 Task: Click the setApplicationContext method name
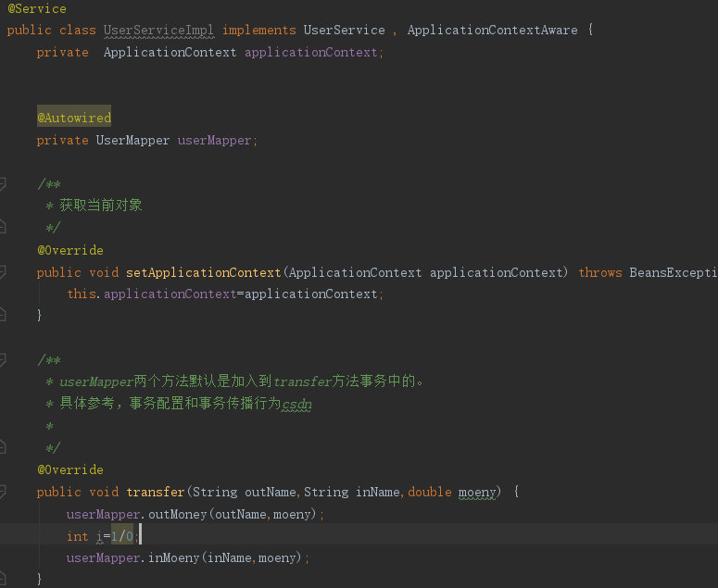coord(203,273)
